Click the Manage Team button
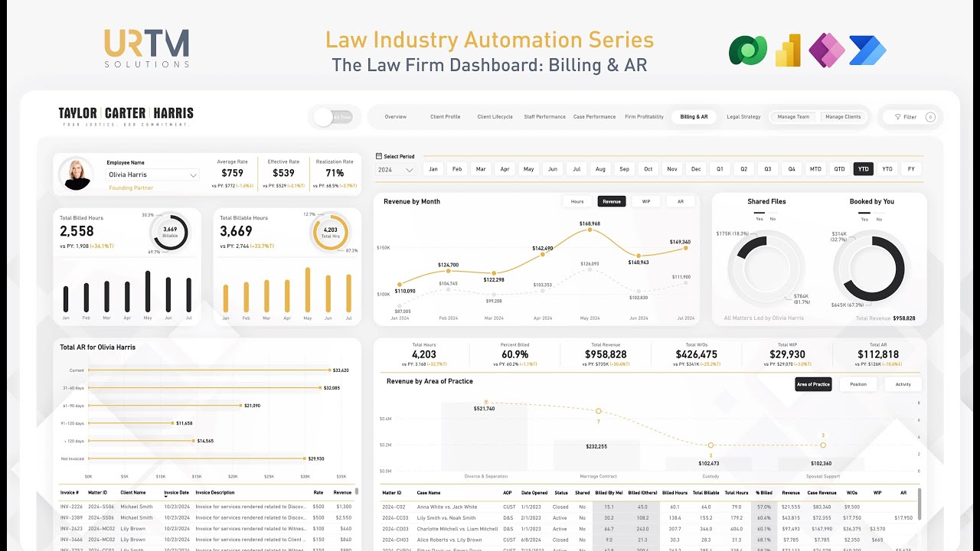 pyautogui.click(x=793, y=117)
